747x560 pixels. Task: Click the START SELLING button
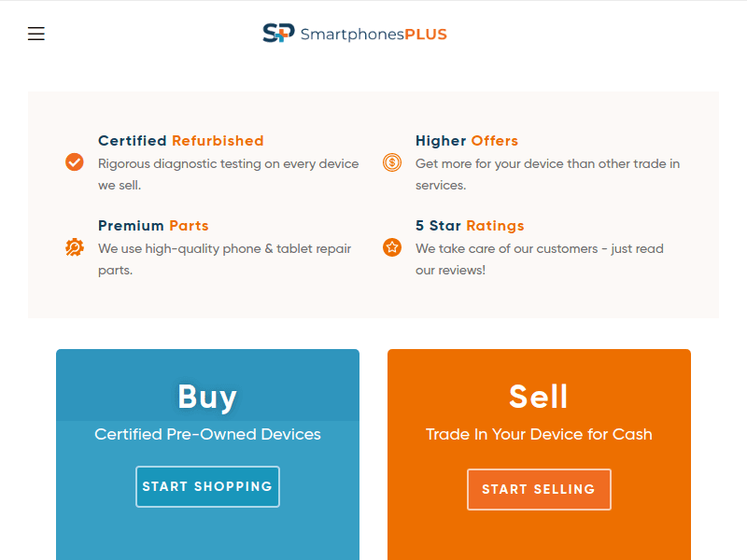coord(539,489)
